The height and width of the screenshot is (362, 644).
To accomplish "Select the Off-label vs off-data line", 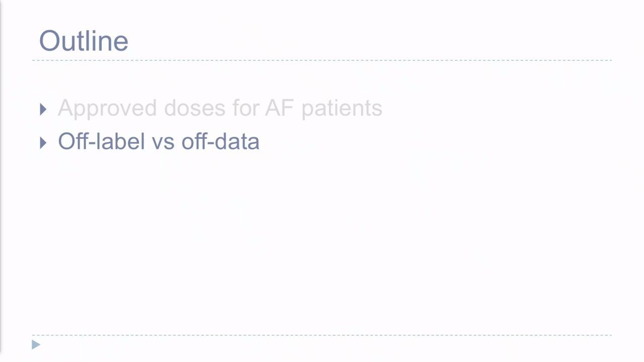I will point(158,141).
